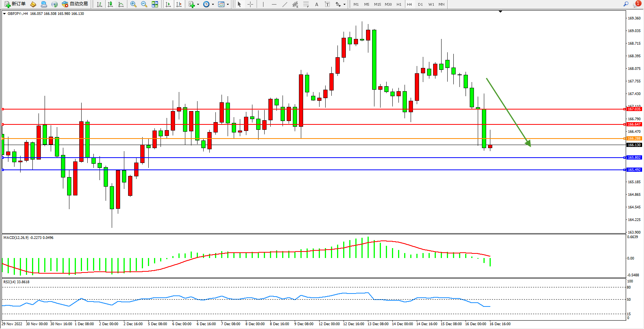Screen dimensions: 644x329
Task: Click the zoom in magnifier icon
Action: coord(133,4)
